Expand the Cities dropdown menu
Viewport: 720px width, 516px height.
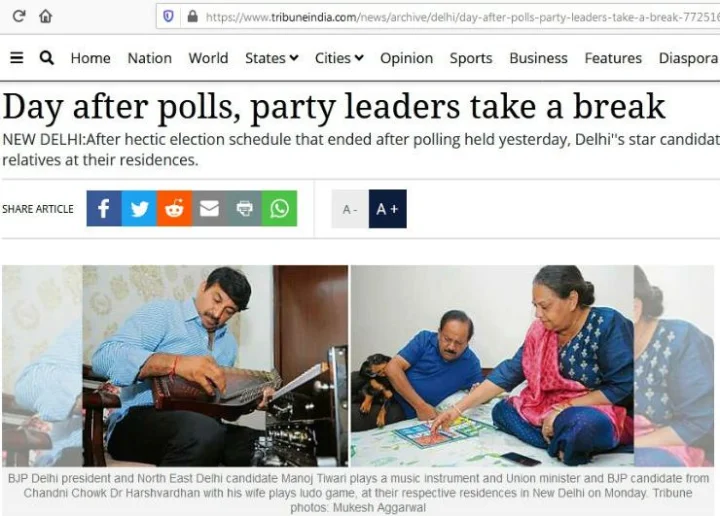coord(339,58)
